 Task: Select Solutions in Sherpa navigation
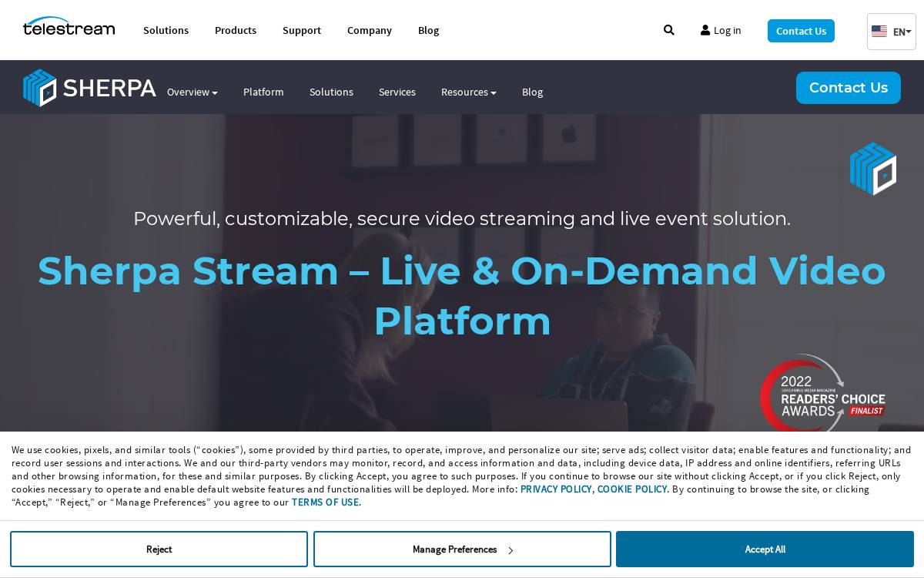pyautogui.click(x=331, y=92)
